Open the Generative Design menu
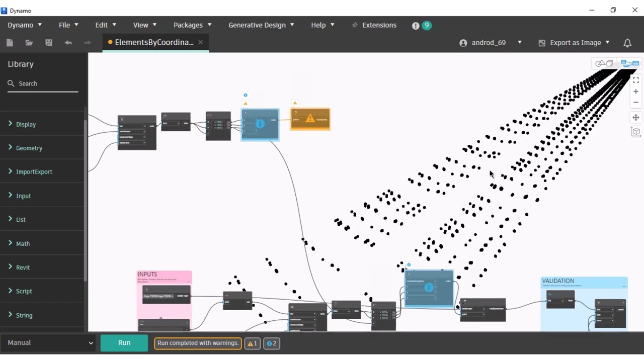Image resolution: width=644 pixels, height=362 pixels. pos(261,25)
